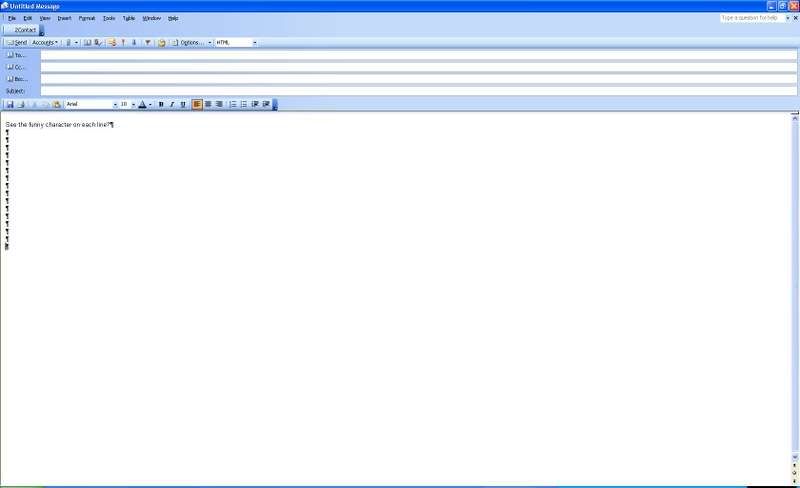Viewport: 800px width, 488px height.
Task: Open 2Contact Toolbar Options end handle
Action: [x=42, y=31]
